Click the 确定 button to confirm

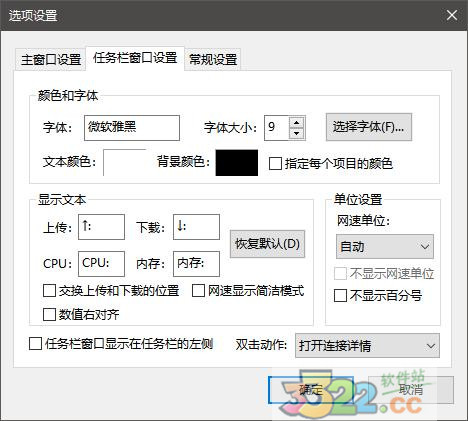[311, 390]
